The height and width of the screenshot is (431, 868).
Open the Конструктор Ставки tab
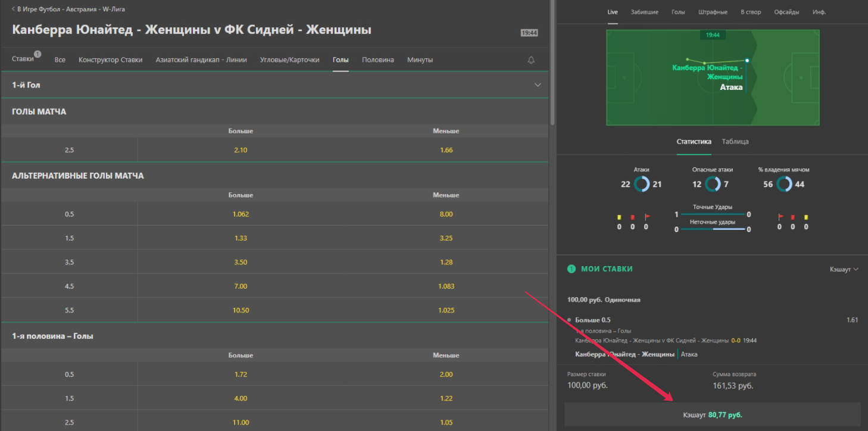coord(110,60)
